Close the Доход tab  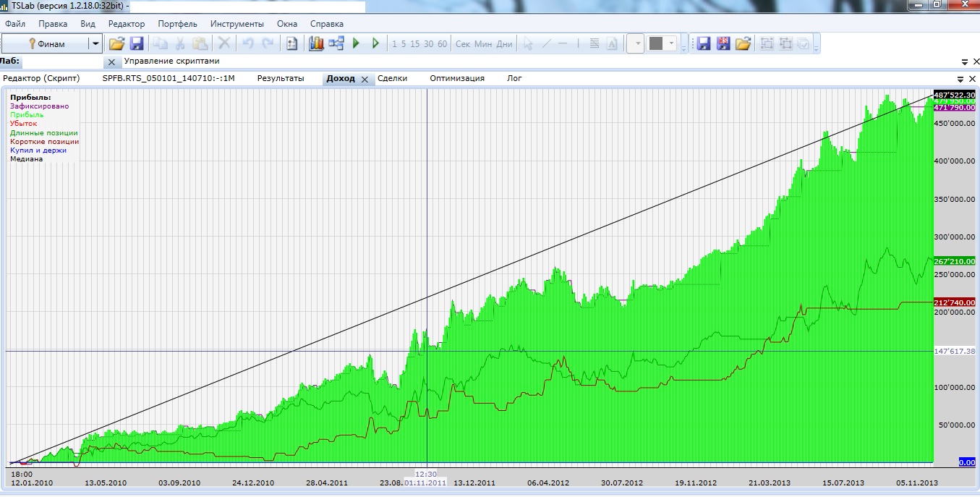pos(365,79)
